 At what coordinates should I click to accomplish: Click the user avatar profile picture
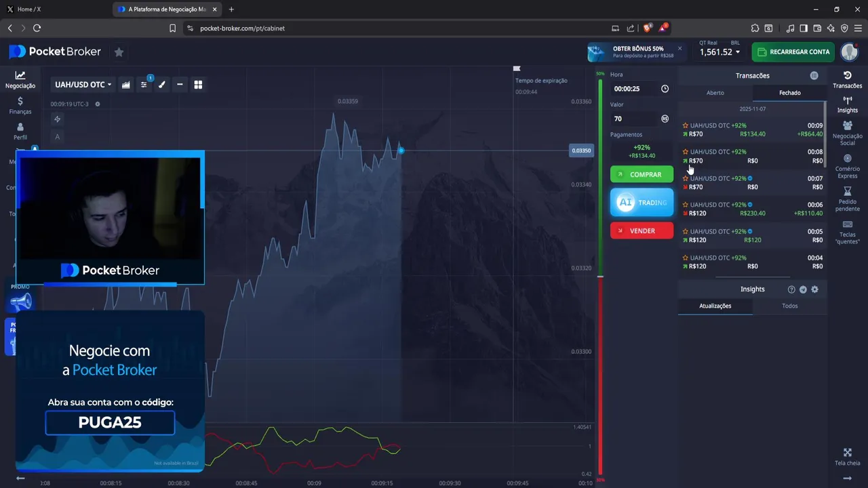coord(850,52)
